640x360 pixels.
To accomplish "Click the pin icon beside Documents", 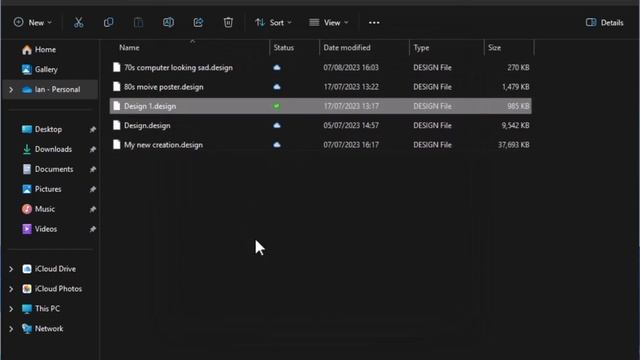I will (93, 169).
